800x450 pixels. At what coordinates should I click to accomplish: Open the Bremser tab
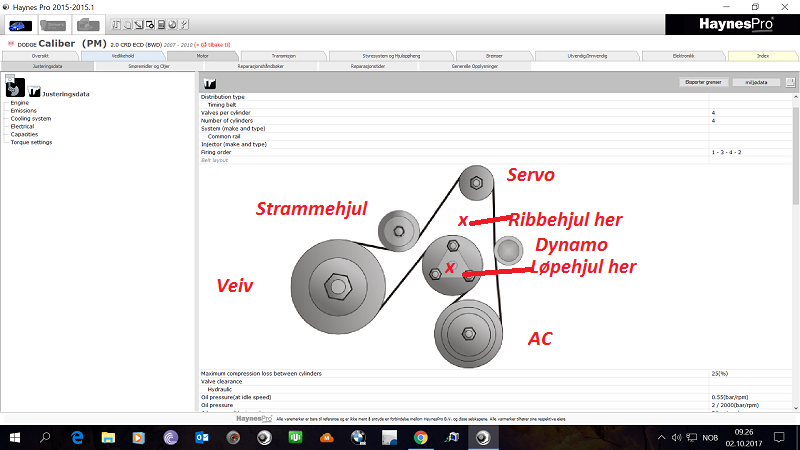(x=494, y=56)
